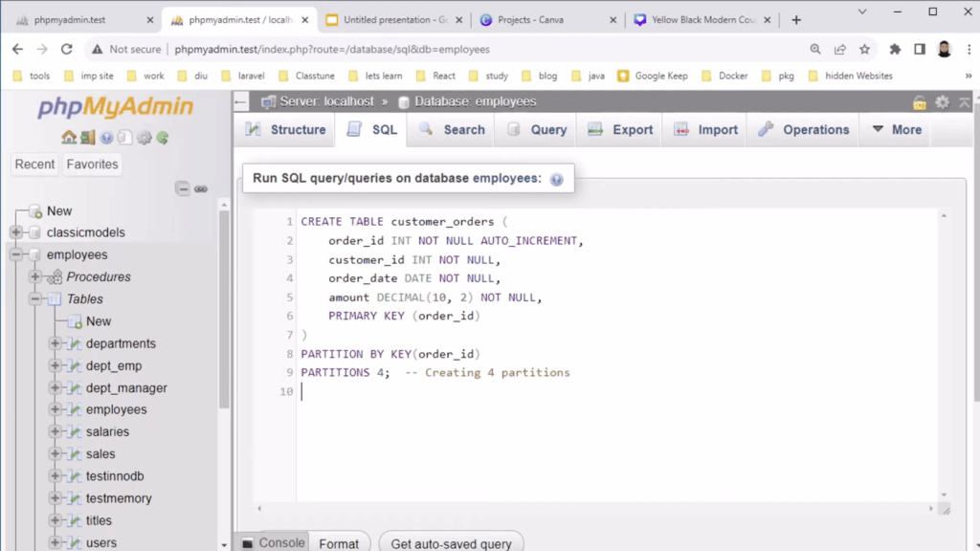Open Chrome profile avatar
980x551 pixels.
tap(945, 50)
